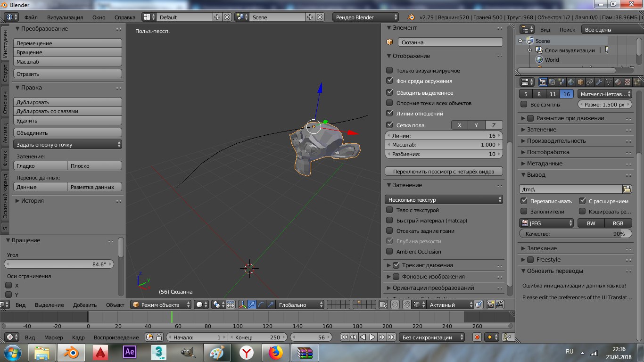The image size is (644, 362).
Task: Jump to the last frame of the timeline
Action: click(391, 337)
